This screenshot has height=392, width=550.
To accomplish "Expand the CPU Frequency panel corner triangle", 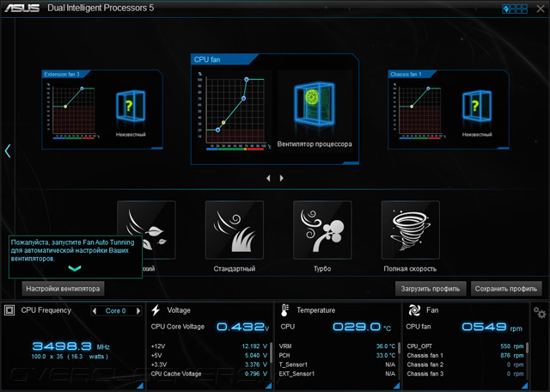I will 140,386.
